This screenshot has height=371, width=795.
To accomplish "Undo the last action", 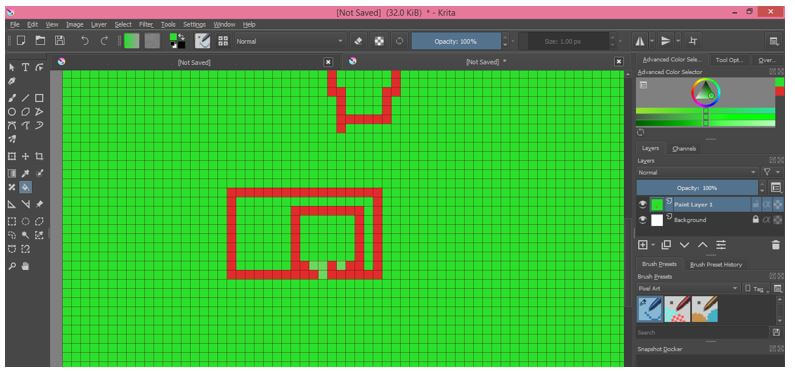I will pos(85,41).
